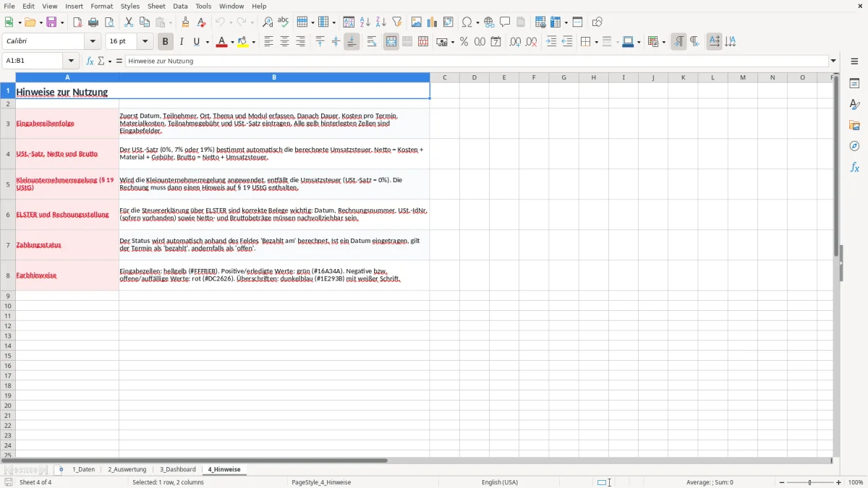Click zoom in plus button
The width and height of the screenshot is (868, 488).
[x=839, y=482]
